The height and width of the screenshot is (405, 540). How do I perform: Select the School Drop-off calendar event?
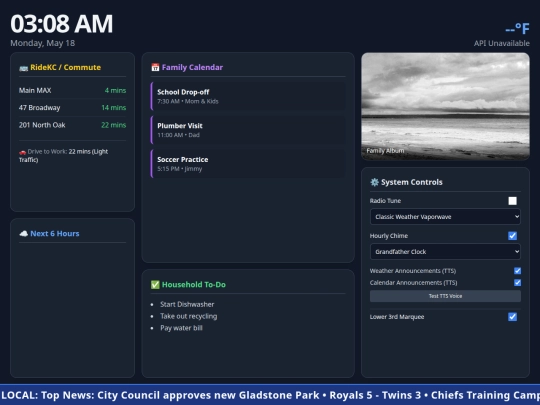point(248,96)
